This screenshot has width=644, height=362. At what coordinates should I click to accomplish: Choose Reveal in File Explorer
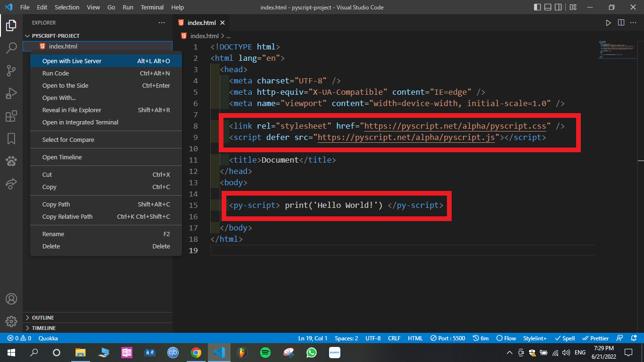tap(106, 110)
